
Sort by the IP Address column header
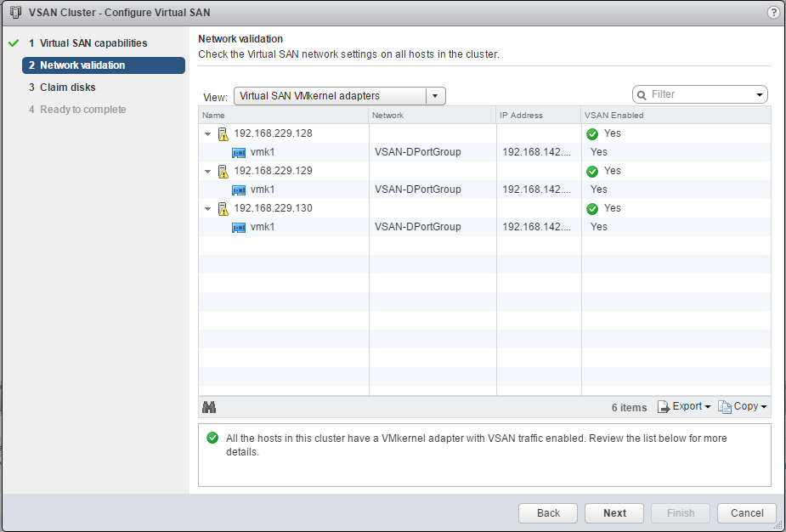(539, 116)
